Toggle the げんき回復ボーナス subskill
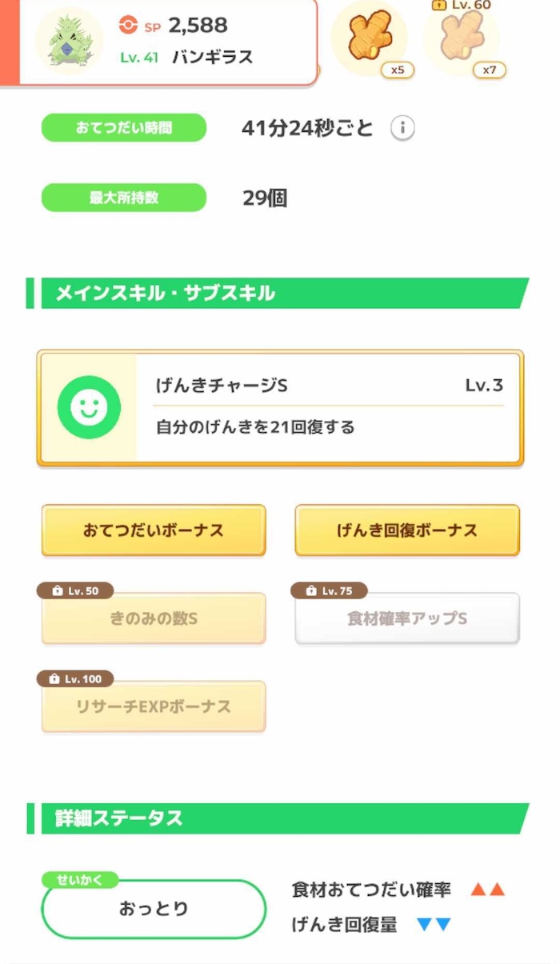The width and height of the screenshot is (560, 964). pyautogui.click(x=406, y=530)
